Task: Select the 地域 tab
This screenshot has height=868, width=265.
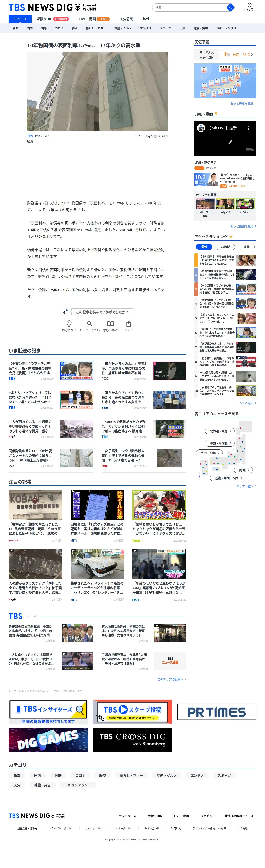Action: tap(146, 19)
